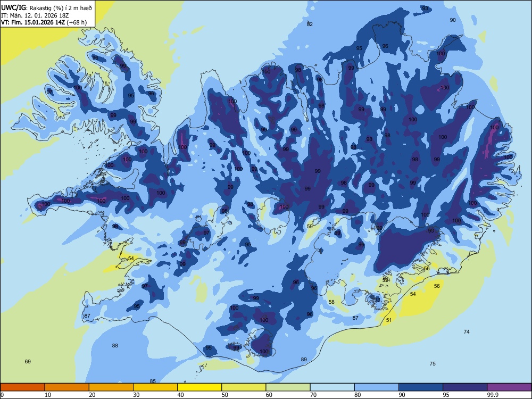Select the '75' value in the southeast ocean

(433, 363)
